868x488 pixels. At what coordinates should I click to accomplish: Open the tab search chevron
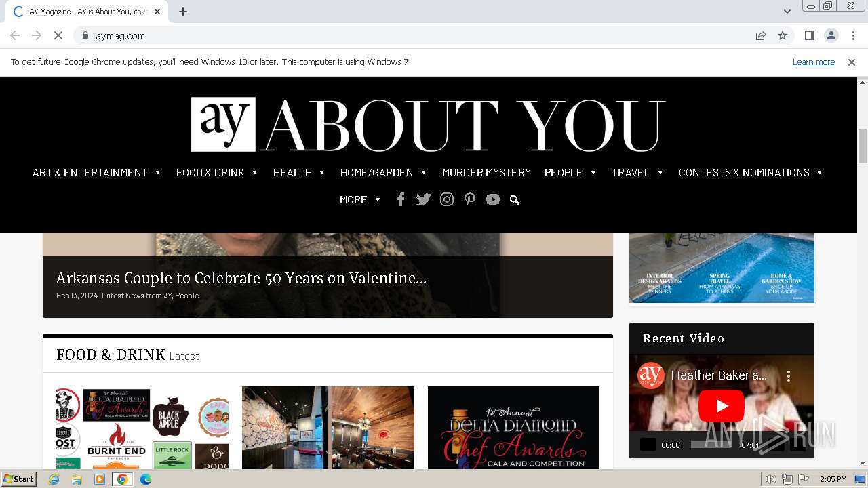click(x=787, y=12)
